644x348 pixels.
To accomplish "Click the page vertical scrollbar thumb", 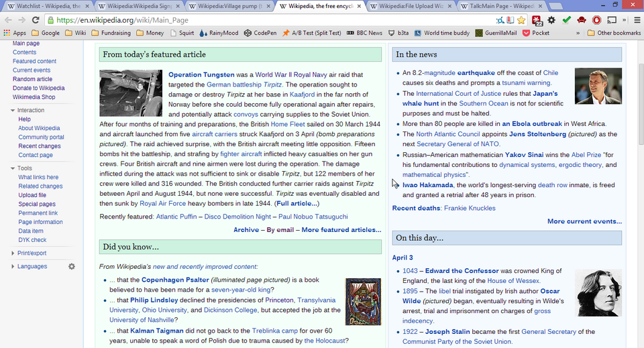I will point(641,104).
